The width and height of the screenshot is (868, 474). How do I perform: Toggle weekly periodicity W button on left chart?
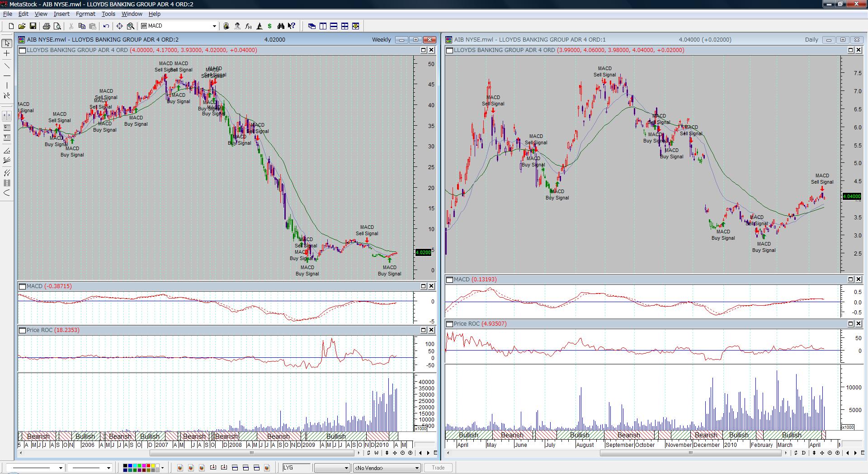pos(376,453)
